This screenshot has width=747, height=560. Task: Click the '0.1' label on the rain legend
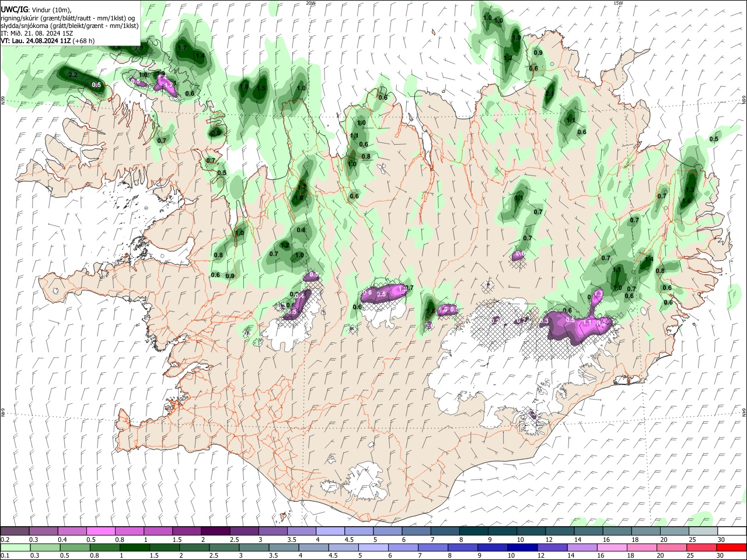[x=5, y=556]
